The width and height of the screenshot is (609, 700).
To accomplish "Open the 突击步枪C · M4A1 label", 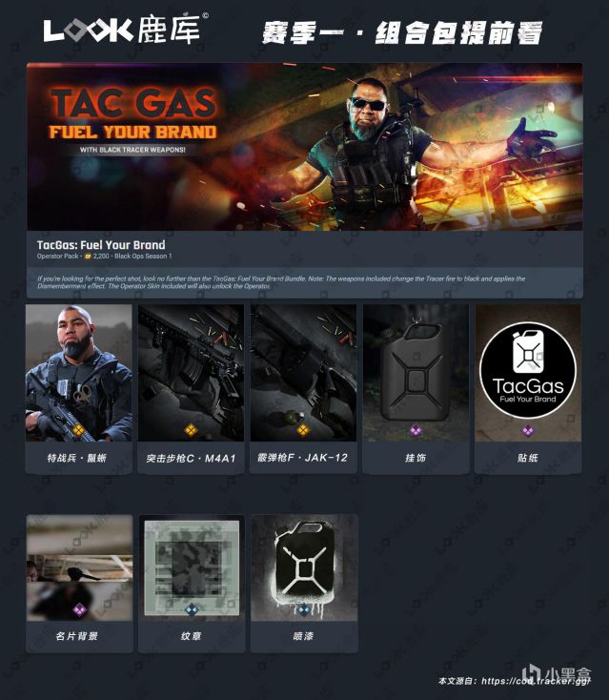I will pos(191,458).
